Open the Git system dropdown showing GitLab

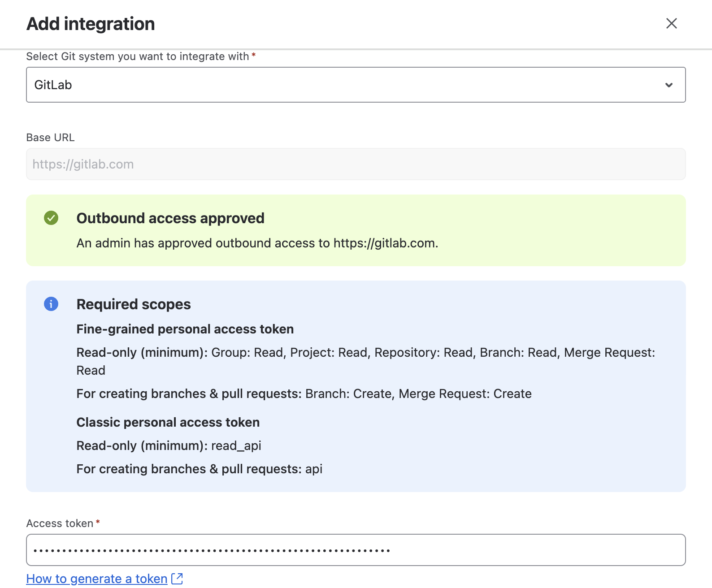click(356, 85)
